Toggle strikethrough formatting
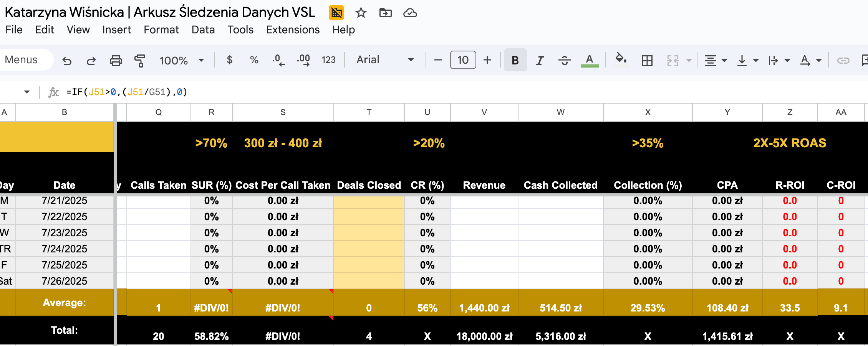This screenshot has width=868, height=346. tap(564, 60)
